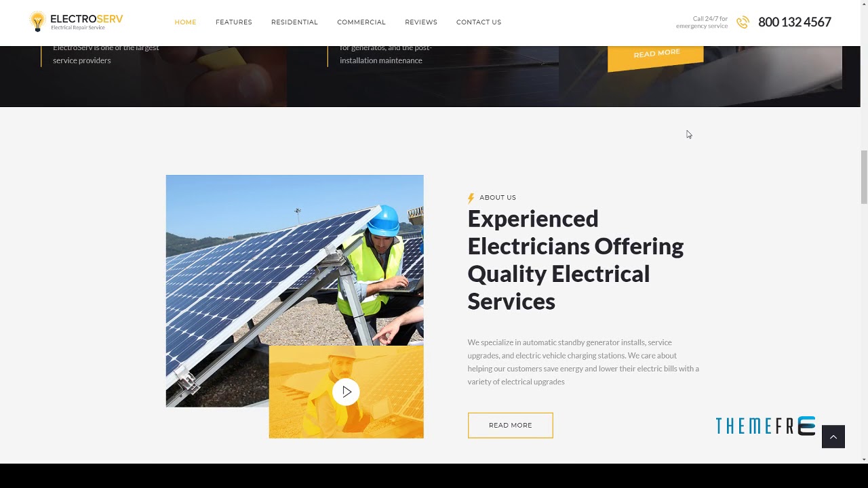Image resolution: width=868 pixels, height=488 pixels.
Task: Open the Features menu item
Action: coord(234,22)
